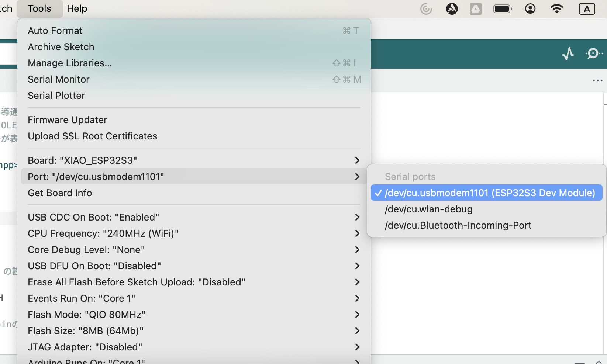
Task: Expand Flash Size submenu
Action: [194, 331]
